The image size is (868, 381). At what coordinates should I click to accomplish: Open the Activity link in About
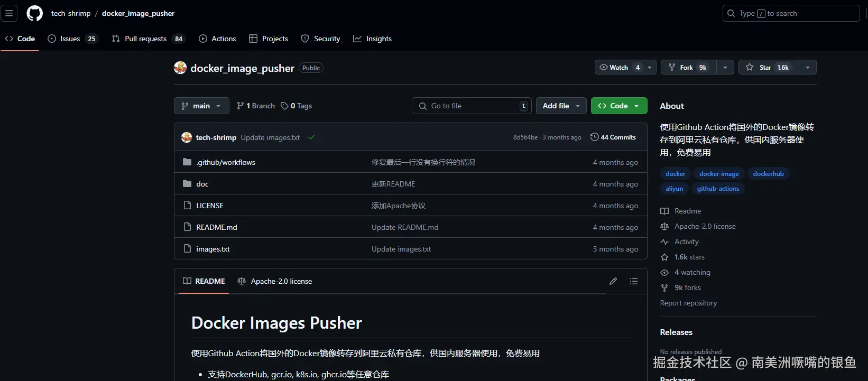tap(680, 241)
